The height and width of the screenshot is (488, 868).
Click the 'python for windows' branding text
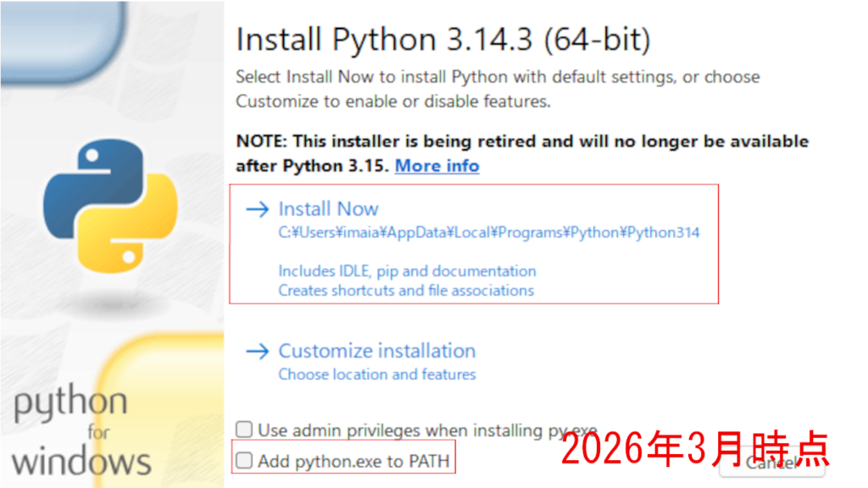click(81, 432)
